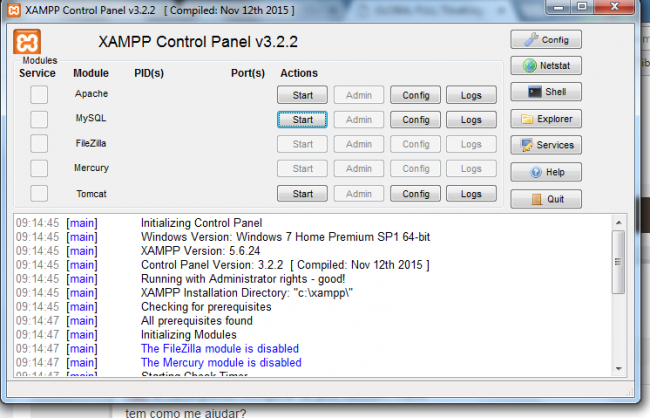View Tomcat Logs
The width and height of the screenshot is (650, 418).
tap(471, 194)
